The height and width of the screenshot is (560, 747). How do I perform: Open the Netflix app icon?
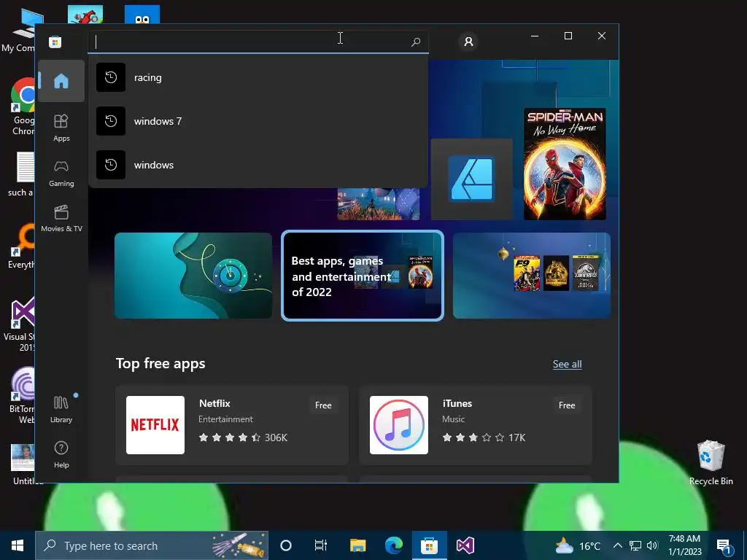(155, 425)
